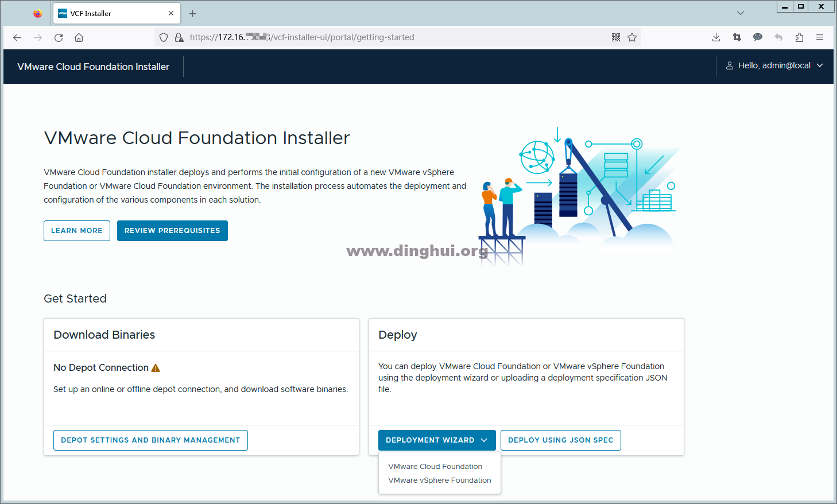
Task: Bookmark this page with the star icon
Action: (x=632, y=37)
